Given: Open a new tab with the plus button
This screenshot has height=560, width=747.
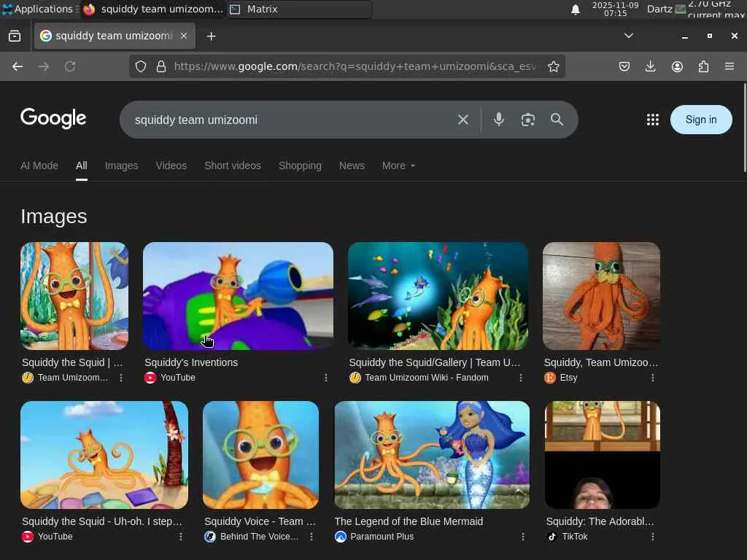Looking at the screenshot, I should (x=211, y=36).
